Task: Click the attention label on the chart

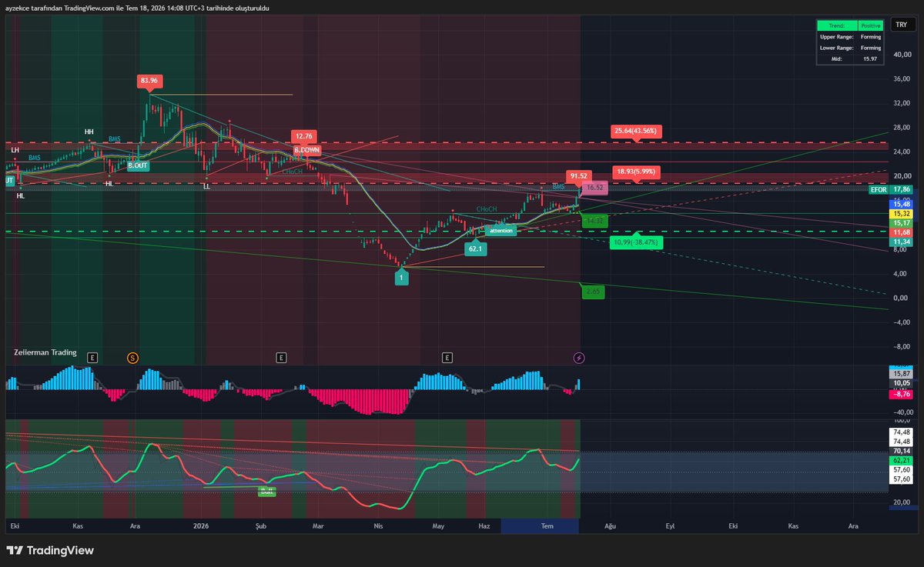Action: [x=501, y=231]
